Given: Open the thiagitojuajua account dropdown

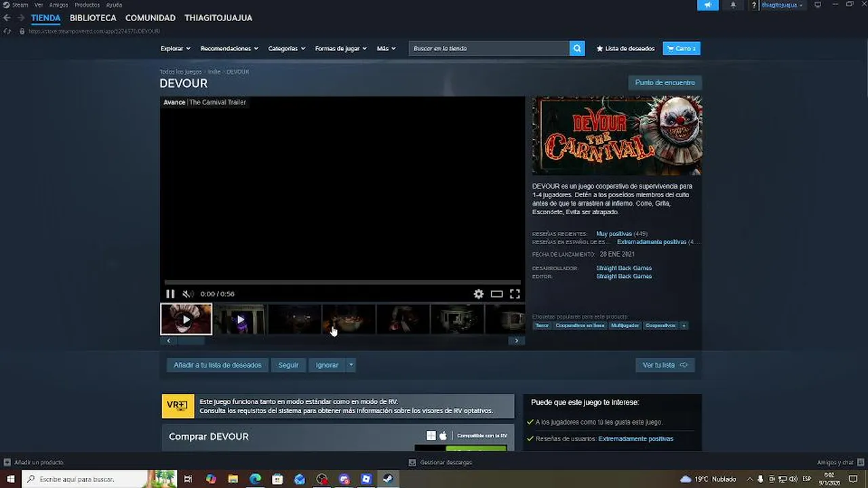Looking at the screenshot, I should pyautogui.click(x=782, y=5).
